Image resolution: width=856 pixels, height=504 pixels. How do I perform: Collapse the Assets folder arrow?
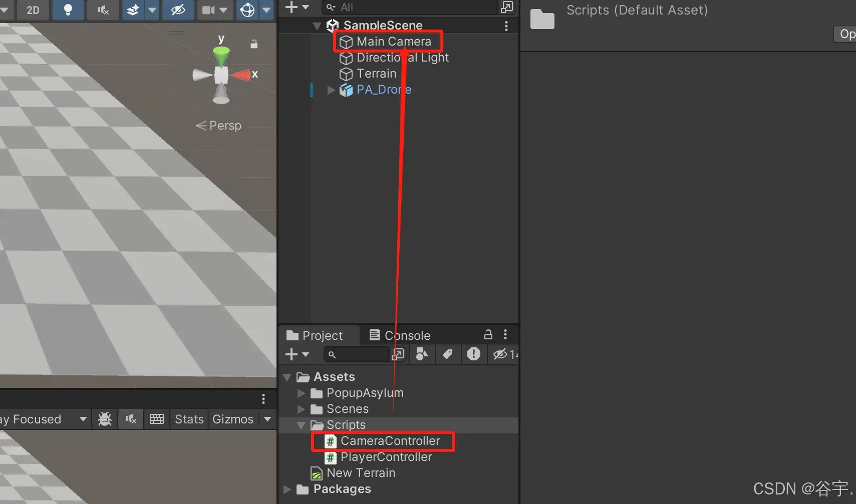pos(288,377)
